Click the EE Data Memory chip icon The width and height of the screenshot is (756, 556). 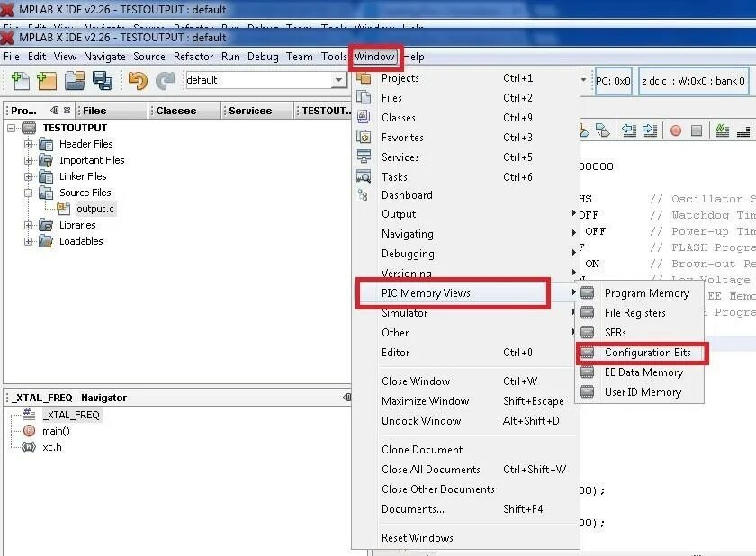pyautogui.click(x=587, y=372)
